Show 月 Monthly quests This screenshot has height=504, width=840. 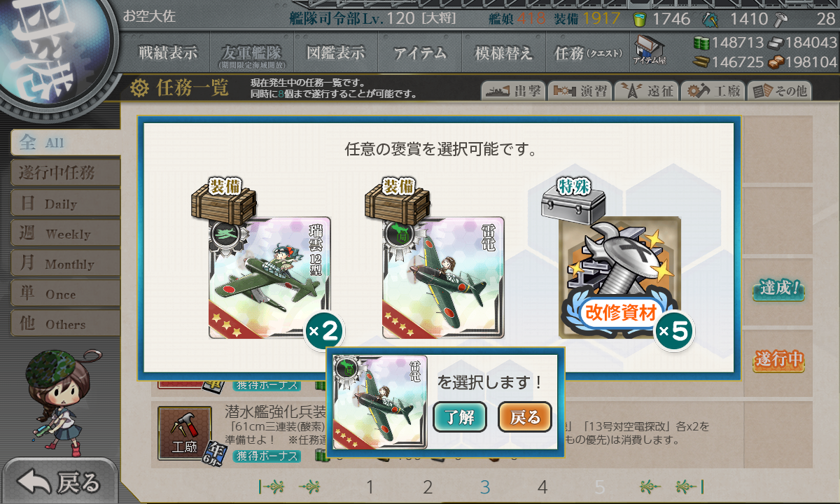(x=64, y=263)
